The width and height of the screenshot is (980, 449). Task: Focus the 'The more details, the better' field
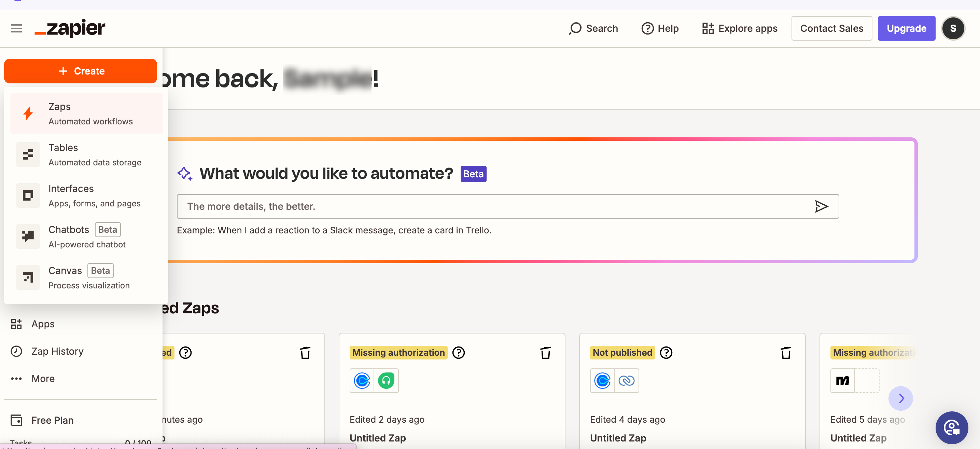494,206
